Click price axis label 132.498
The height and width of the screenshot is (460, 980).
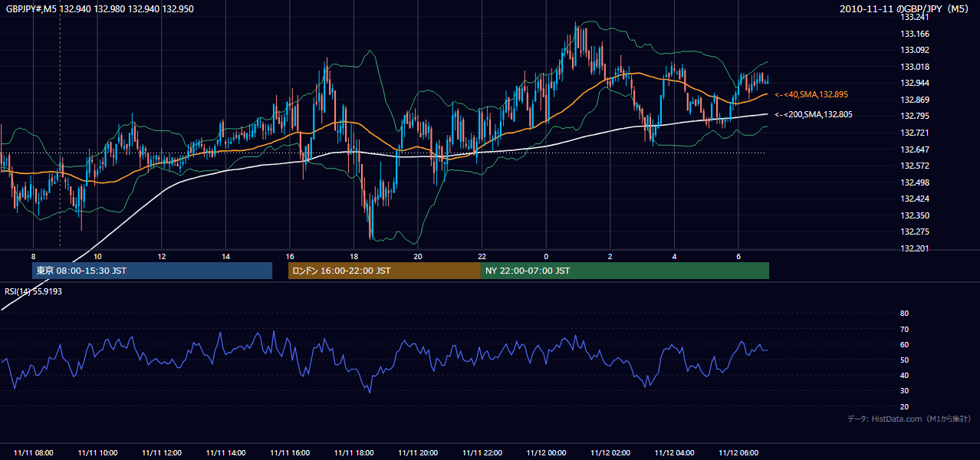(x=916, y=182)
